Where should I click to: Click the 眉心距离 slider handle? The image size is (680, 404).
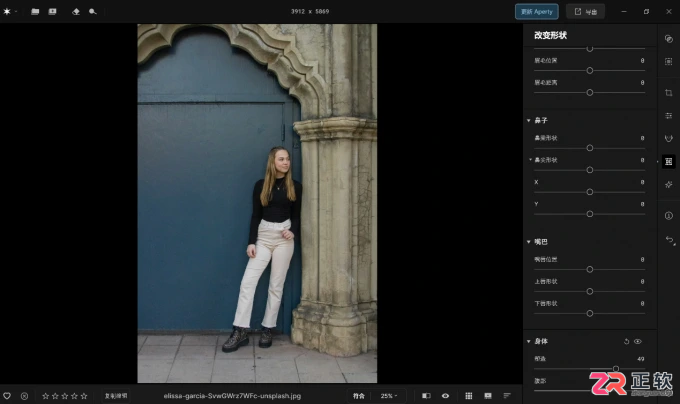[x=590, y=92]
